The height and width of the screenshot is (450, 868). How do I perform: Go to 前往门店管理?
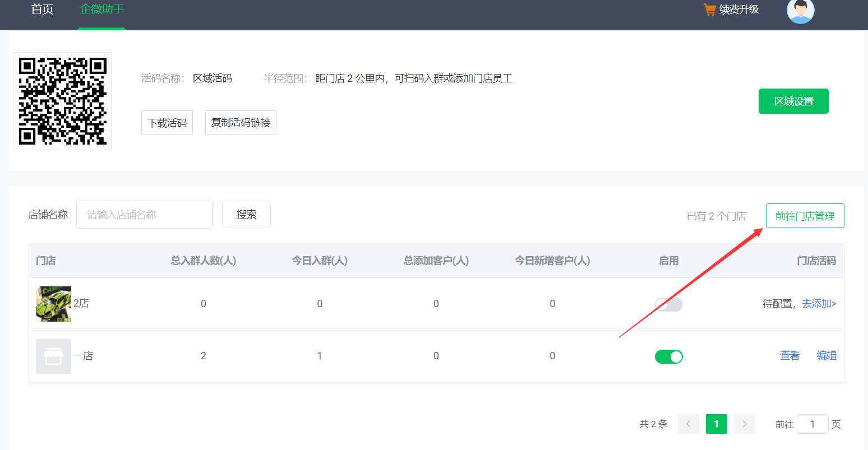tap(805, 216)
